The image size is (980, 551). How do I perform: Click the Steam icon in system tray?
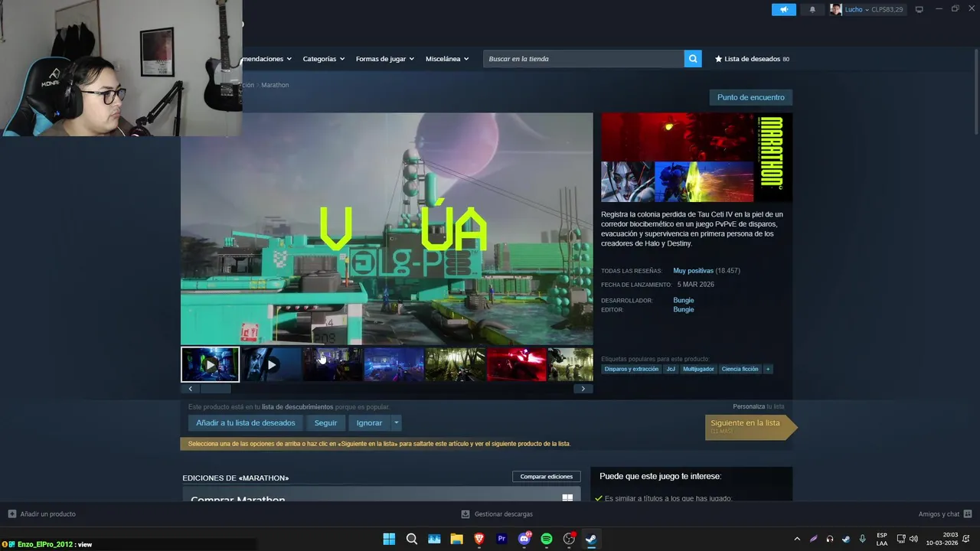point(846,539)
